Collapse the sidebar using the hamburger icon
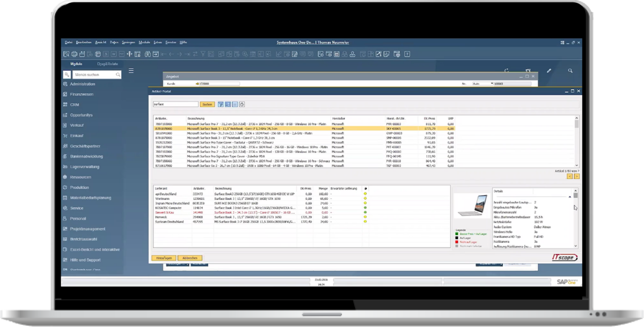Image resolution: width=644 pixels, height=327 pixels. pyautogui.click(x=131, y=71)
